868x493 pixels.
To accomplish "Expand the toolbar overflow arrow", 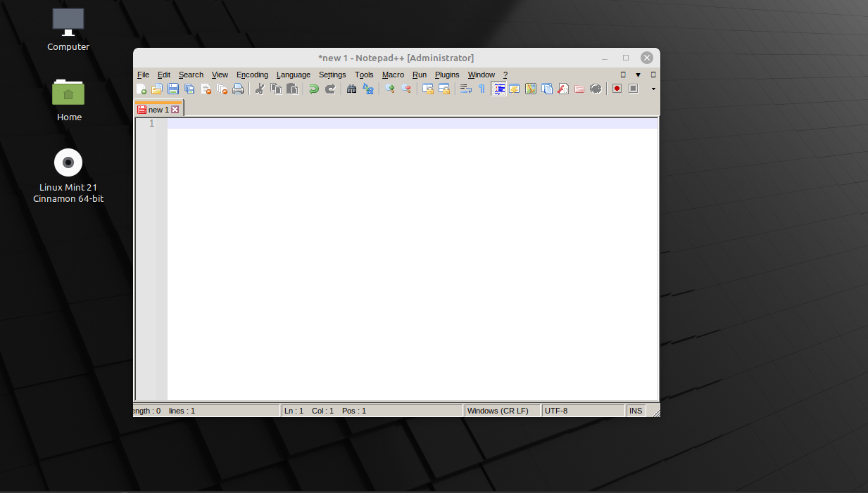I will (653, 89).
